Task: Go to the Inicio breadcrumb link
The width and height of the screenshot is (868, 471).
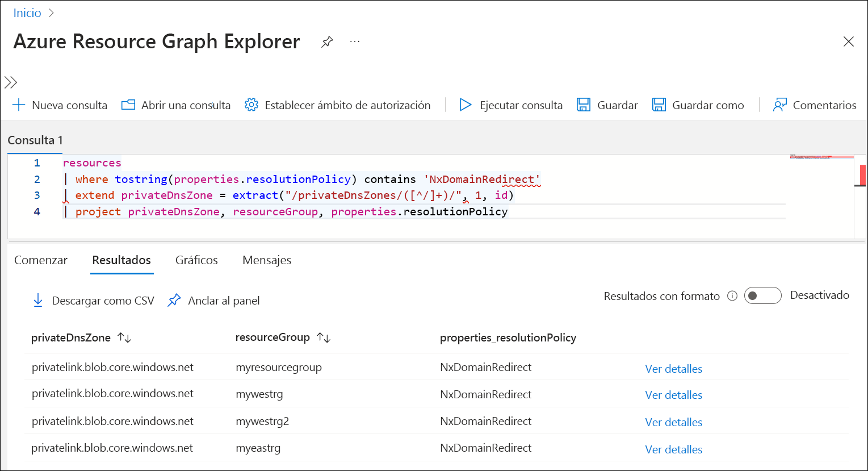Action: point(27,12)
